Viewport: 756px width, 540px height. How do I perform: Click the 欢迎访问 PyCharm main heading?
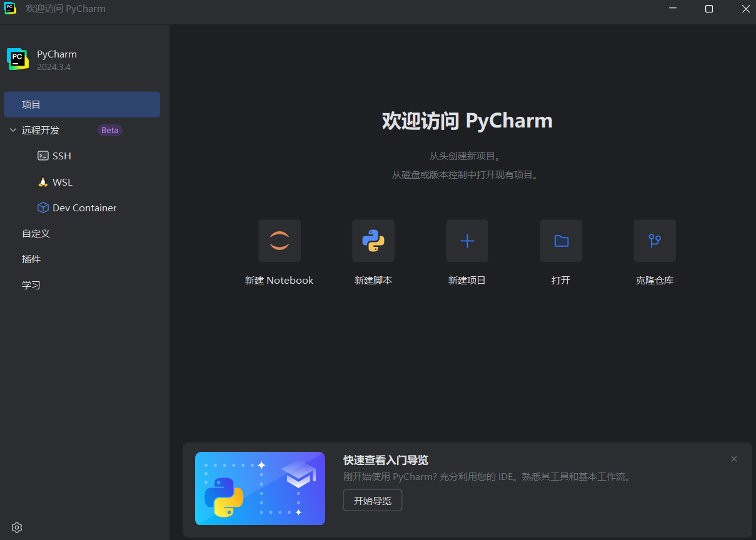pos(467,121)
